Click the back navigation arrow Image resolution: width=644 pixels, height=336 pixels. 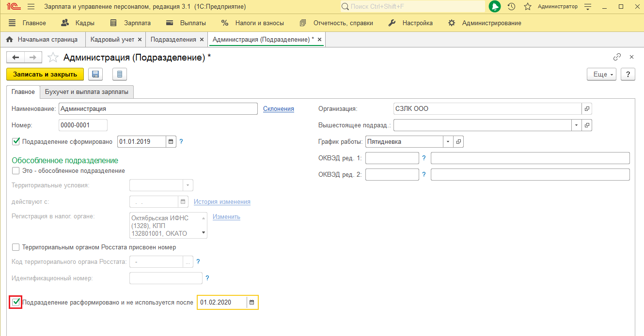(16, 58)
